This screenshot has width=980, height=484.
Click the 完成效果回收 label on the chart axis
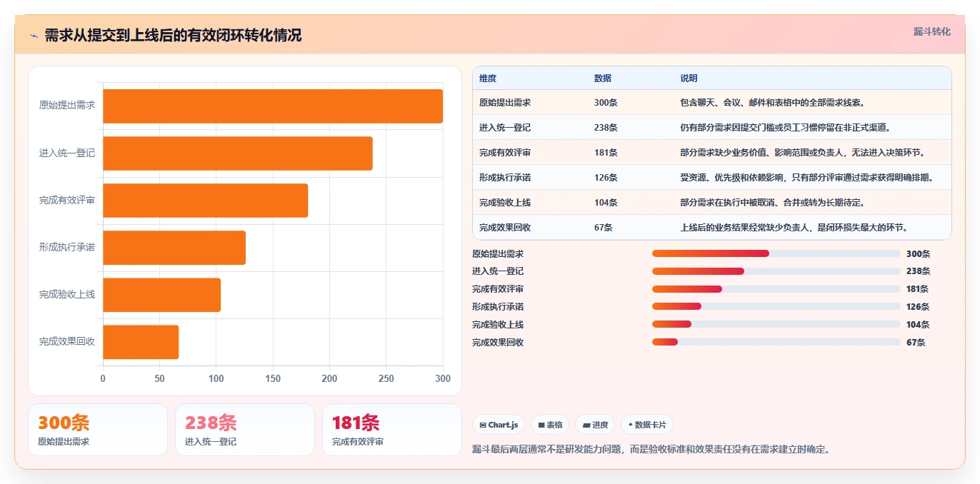coord(67,341)
